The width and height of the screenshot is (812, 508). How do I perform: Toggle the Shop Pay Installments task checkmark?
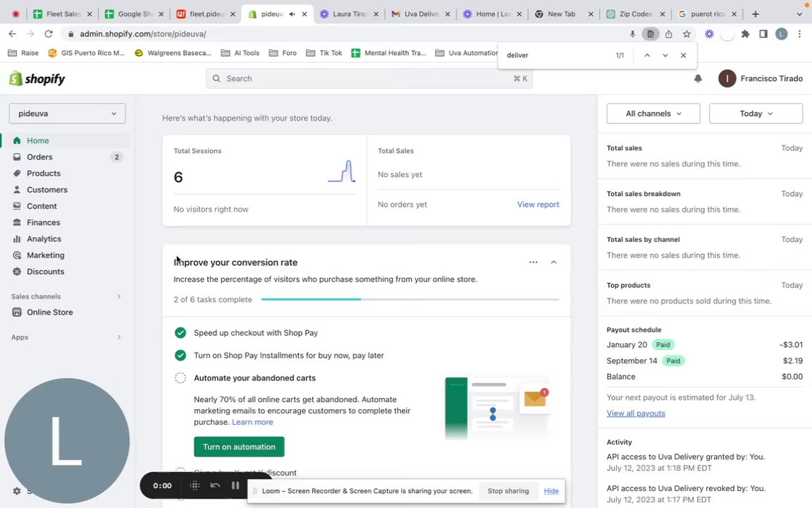click(x=180, y=356)
